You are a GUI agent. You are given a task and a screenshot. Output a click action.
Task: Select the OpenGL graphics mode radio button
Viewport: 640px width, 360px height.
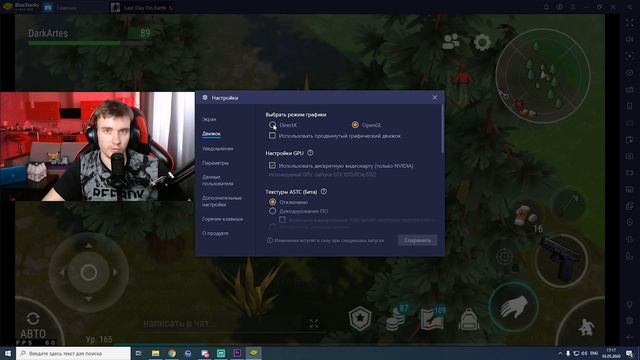[x=355, y=125]
